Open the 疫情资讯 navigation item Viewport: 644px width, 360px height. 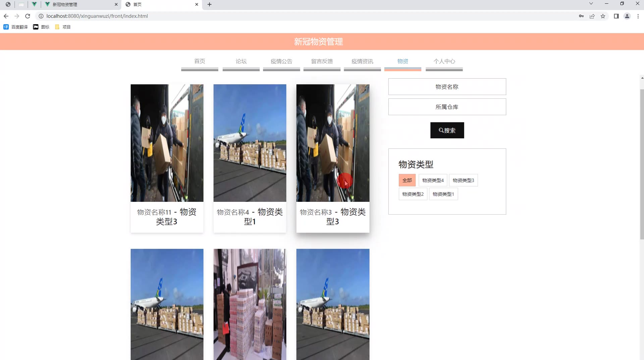point(362,61)
